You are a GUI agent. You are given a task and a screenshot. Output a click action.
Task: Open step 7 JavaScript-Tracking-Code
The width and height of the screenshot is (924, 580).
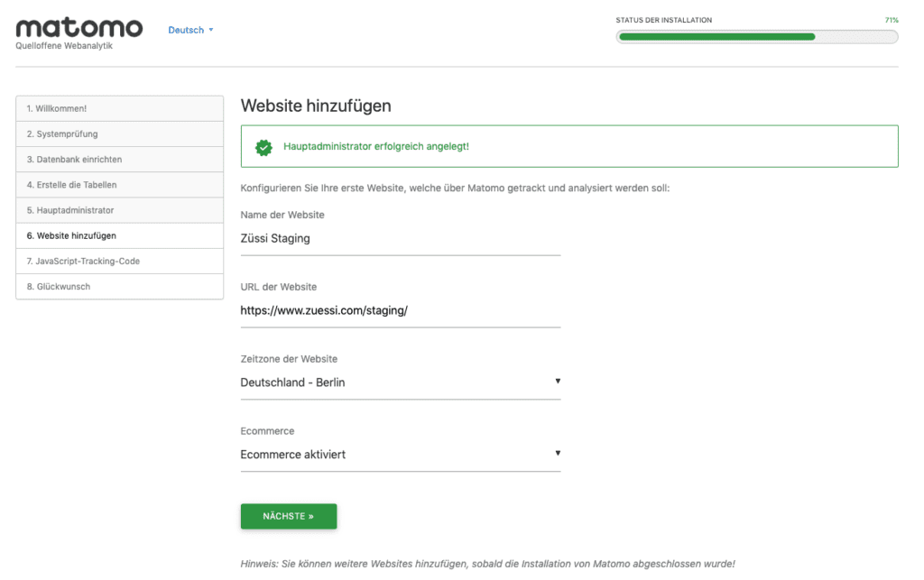click(120, 261)
